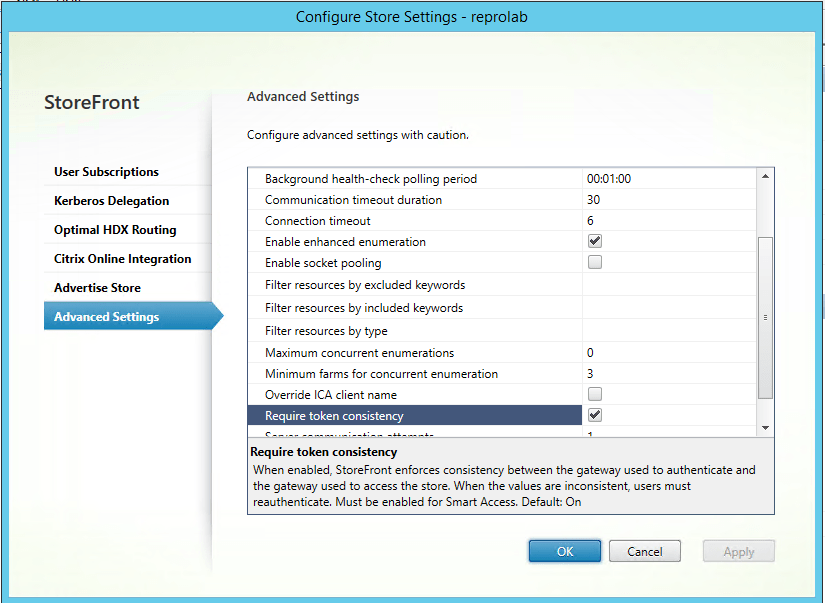Select the Advertise Store tab
Screen dimensions: 825x603
pos(97,288)
